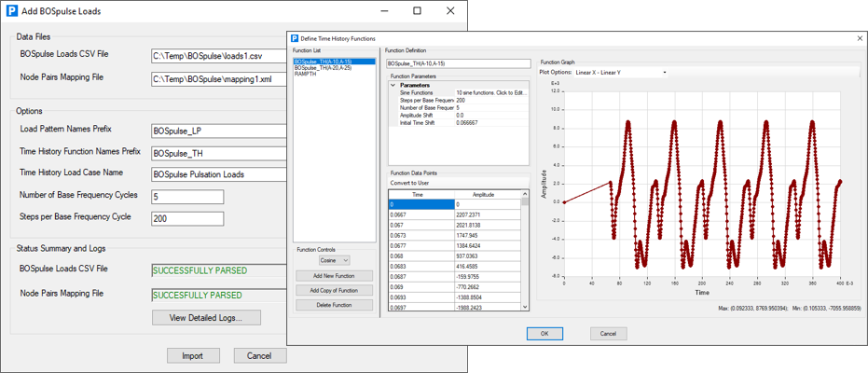Click the data points table scrollbar thumb

tap(525, 201)
